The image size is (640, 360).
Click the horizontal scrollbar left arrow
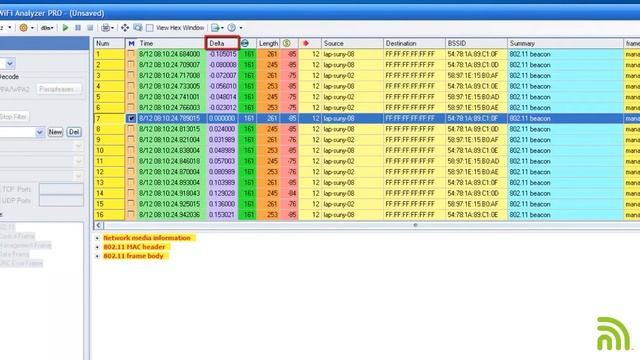(98, 225)
